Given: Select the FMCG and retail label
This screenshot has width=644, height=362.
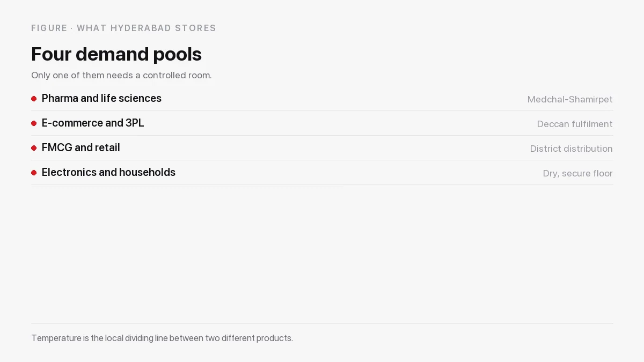Looking at the screenshot, I should tap(81, 148).
